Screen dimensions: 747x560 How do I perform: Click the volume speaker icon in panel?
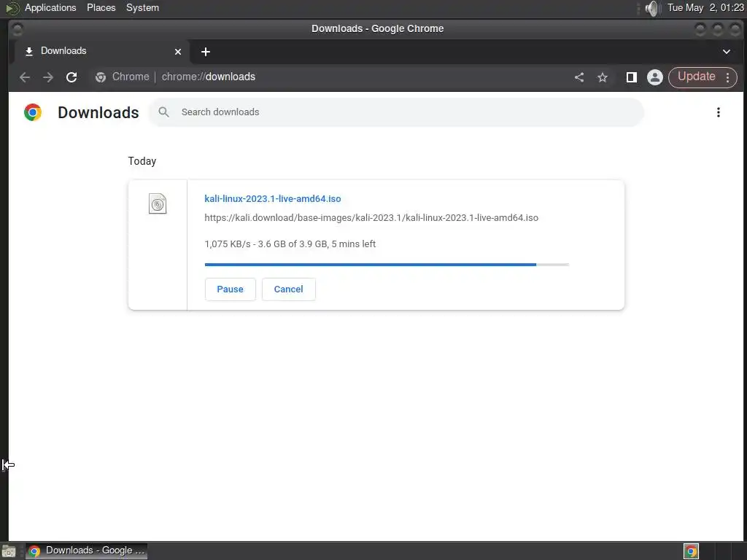pos(651,8)
